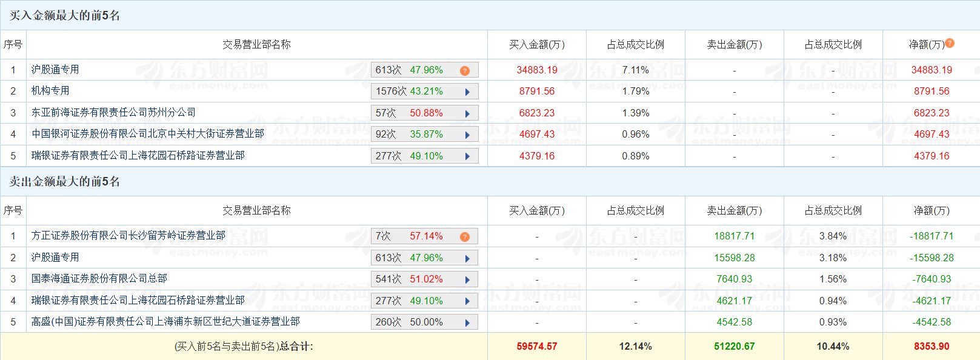The width and height of the screenshot is (980, 360).
Task: Click the 买入金额最大的前5名 section heading
Action: (x=64, y=15)
